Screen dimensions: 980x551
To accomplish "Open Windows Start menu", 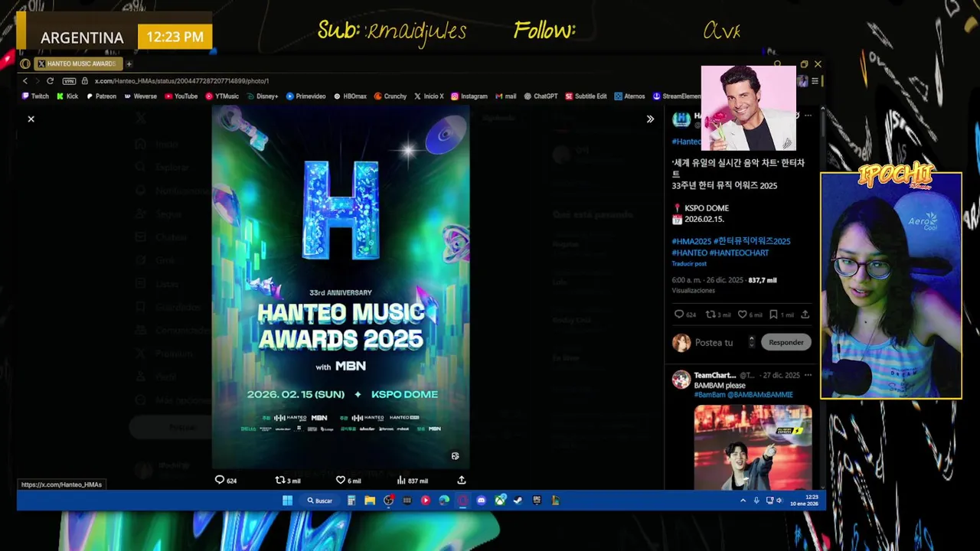I will 287,500.
